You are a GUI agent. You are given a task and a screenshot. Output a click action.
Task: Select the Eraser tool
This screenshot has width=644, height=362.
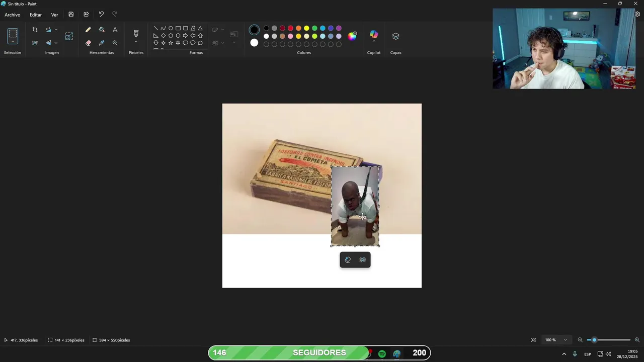(x=88, y=43)
